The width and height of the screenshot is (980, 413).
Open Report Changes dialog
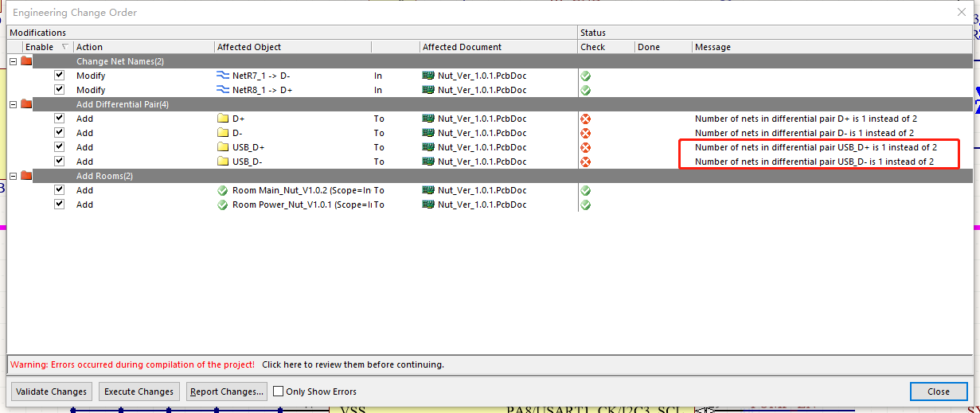227,392
